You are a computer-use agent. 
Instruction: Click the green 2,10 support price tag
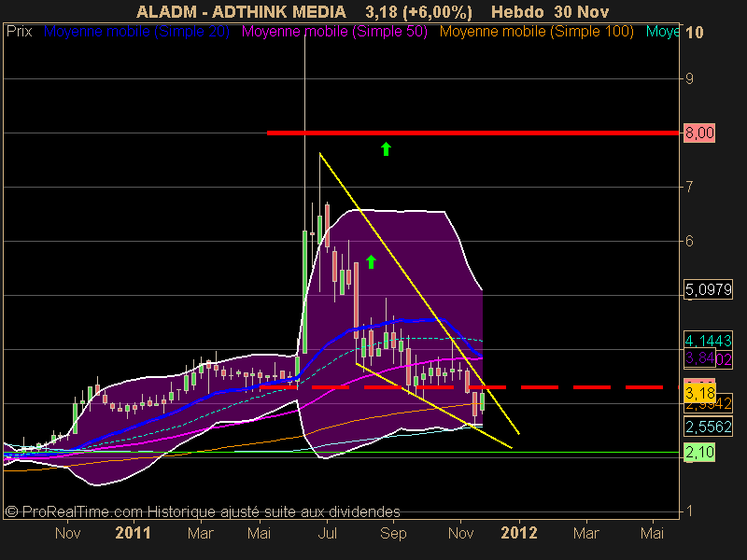(x=698, y=452)
